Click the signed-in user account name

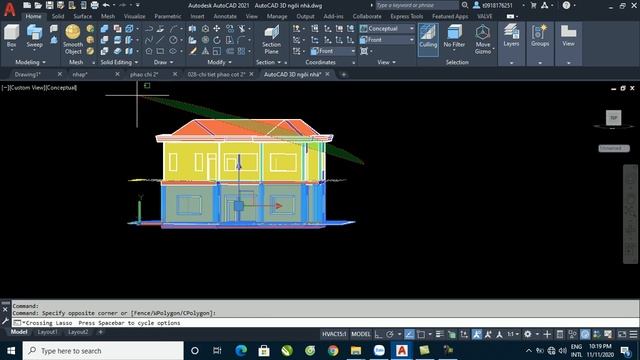click(497, 5)
